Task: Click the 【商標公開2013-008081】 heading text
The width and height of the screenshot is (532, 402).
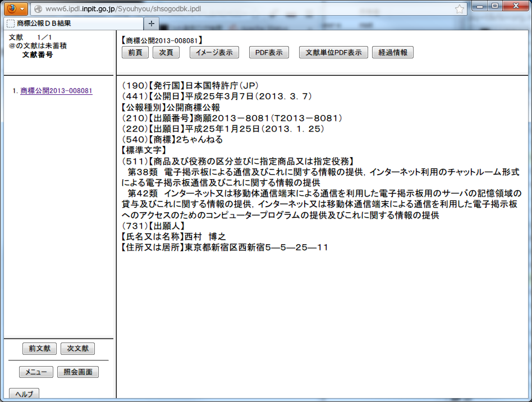Action: point(162,40)
